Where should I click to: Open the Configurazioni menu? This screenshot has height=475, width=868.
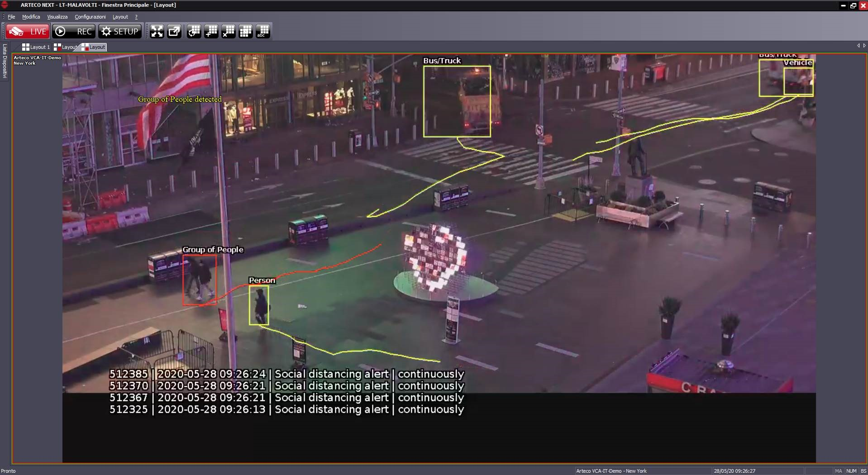[90, 17]
